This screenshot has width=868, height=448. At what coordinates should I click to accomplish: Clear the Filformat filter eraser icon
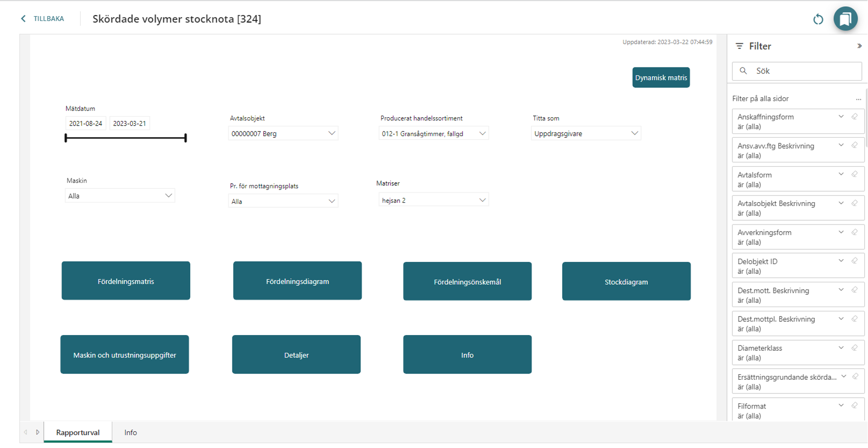coord(854,406)
